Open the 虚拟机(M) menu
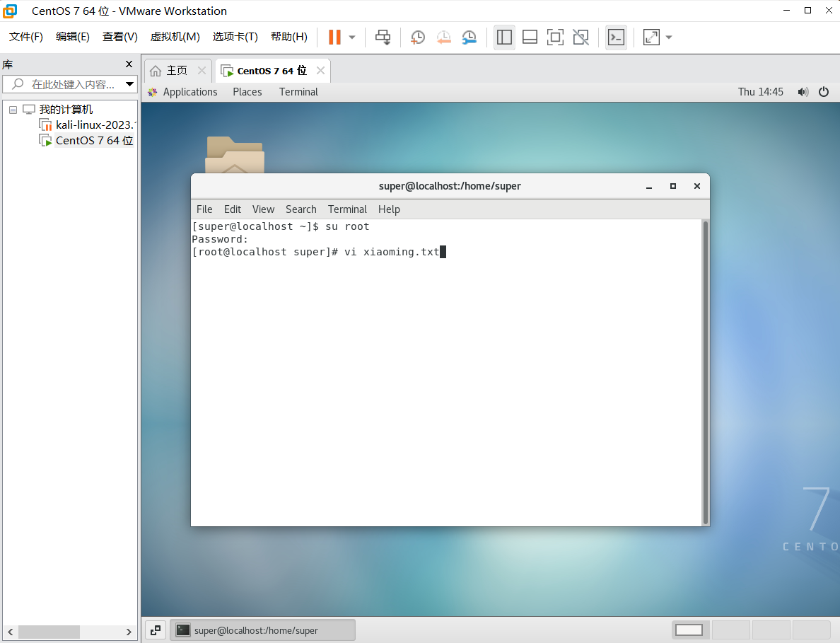 (175, 37)
